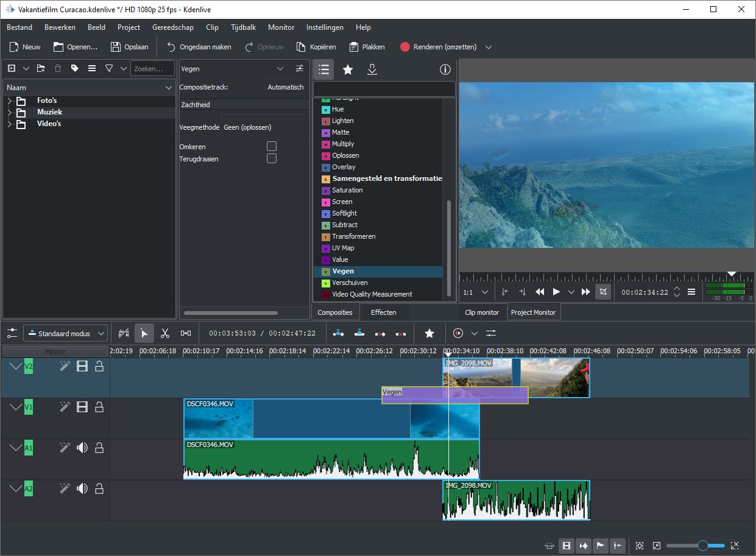Click the crop/zone icon in monitor
Viewport: 756px width, 556px height.
(602, 292)
